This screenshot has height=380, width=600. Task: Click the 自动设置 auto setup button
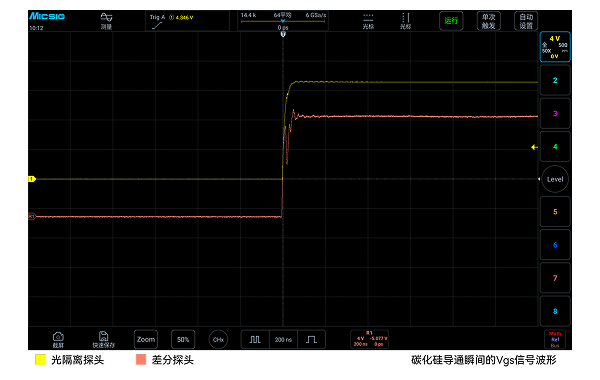[526, 21]
